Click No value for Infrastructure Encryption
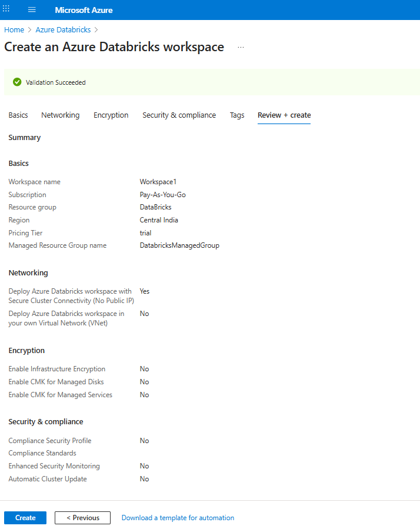The height and width of the screenshot is (529, 420). [x=144, y=369]
